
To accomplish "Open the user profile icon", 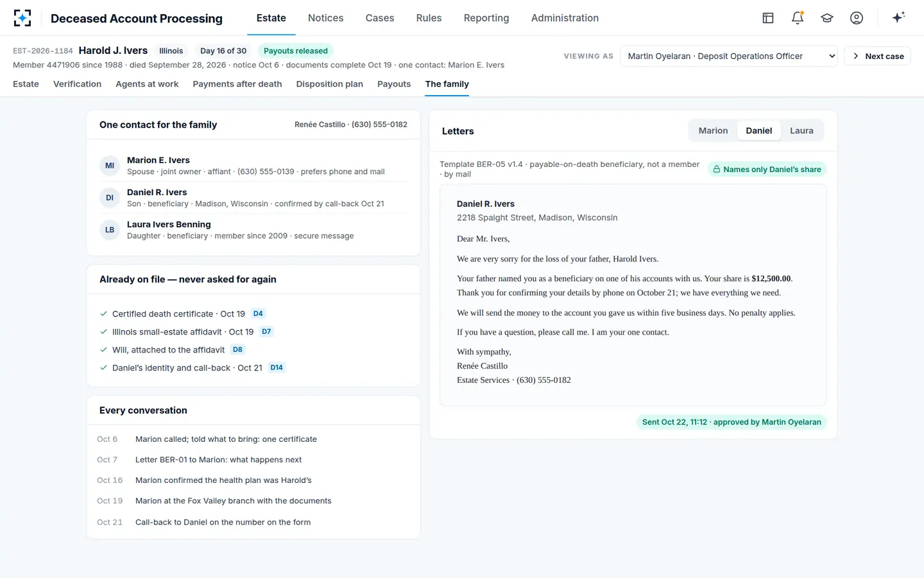I will click(857, 18).
